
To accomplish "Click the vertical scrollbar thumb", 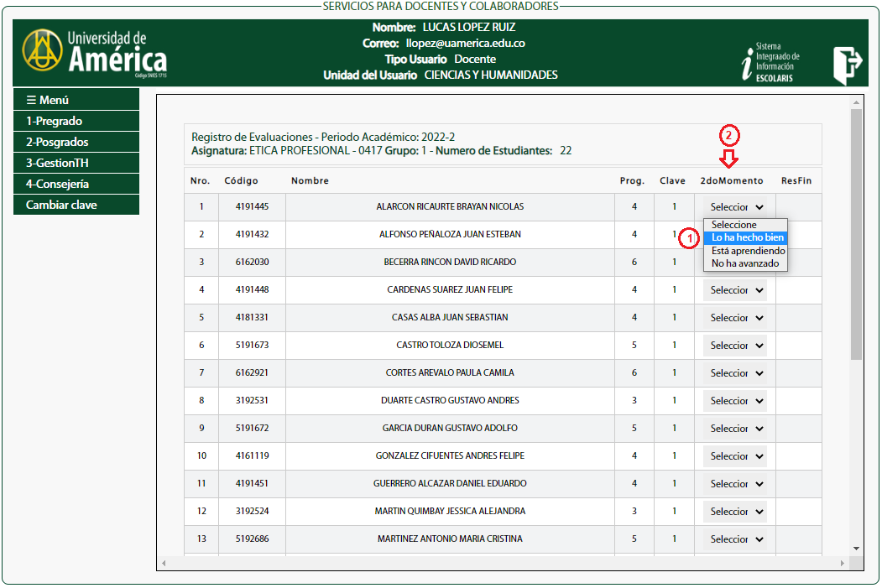I will coord(856,234).
